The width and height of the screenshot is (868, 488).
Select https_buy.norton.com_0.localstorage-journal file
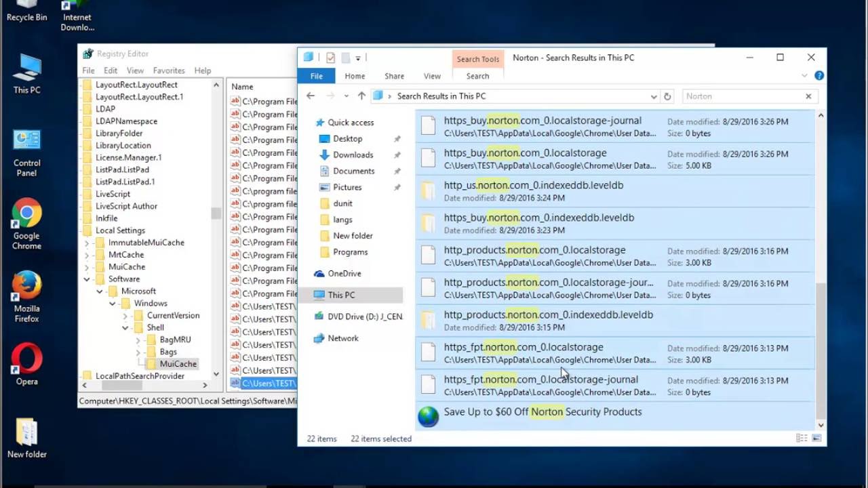click(x=614, y=127)
